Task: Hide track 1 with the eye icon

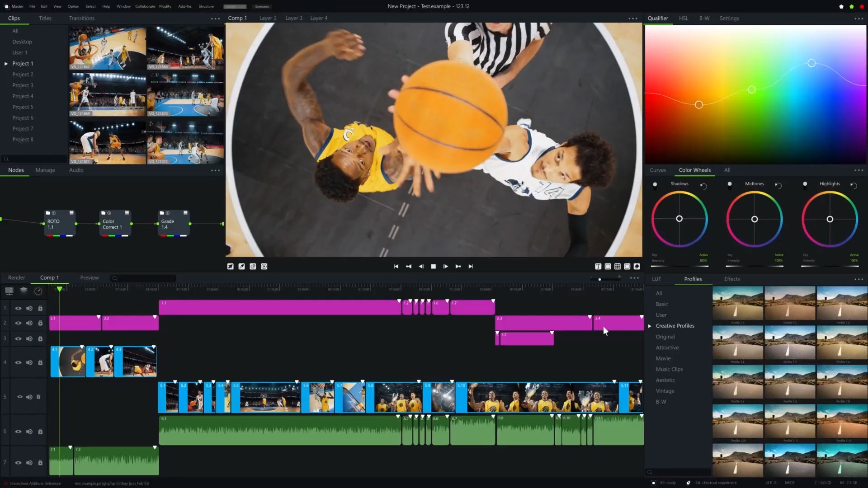Action: pos(18,308)
